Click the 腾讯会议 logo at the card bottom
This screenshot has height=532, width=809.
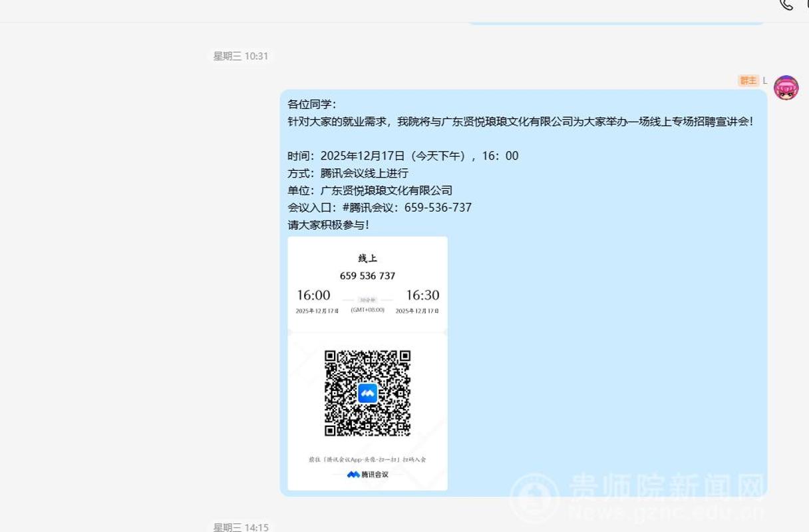pos(367,474)
